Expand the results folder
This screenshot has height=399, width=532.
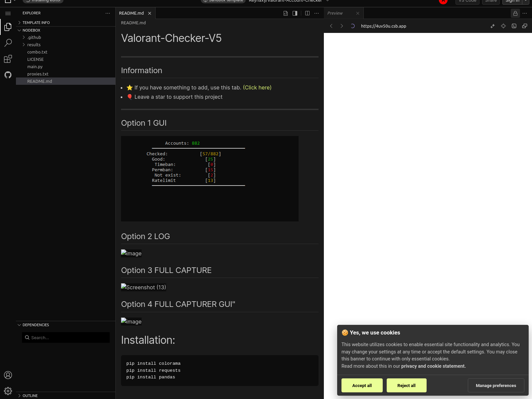66,45
